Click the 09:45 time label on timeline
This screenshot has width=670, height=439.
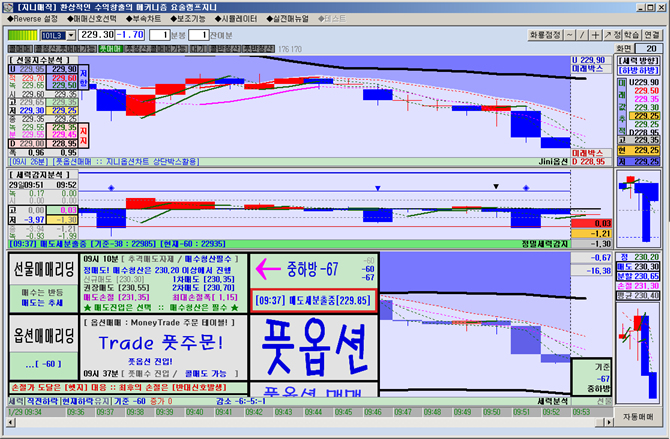[343, 412]
